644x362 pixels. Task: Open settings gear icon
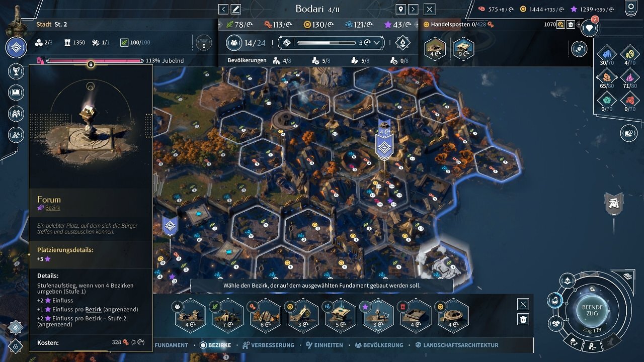pyautogui.click(x=632, y=7)
